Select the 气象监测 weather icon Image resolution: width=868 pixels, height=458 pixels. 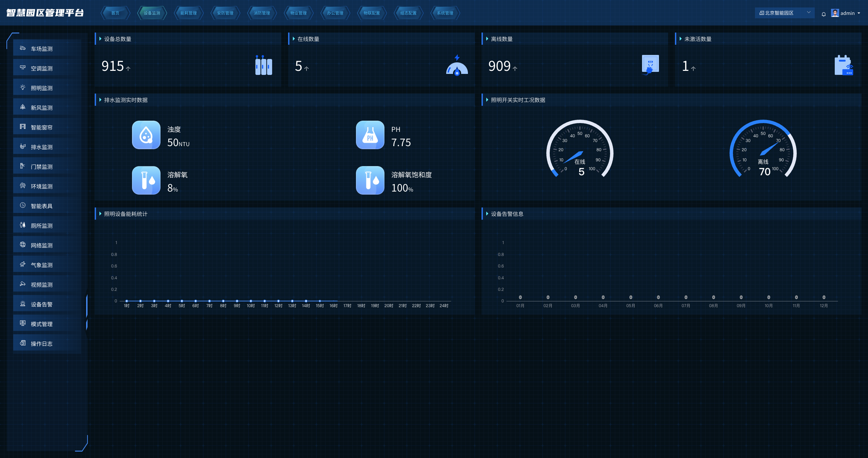tap(23, 264)
